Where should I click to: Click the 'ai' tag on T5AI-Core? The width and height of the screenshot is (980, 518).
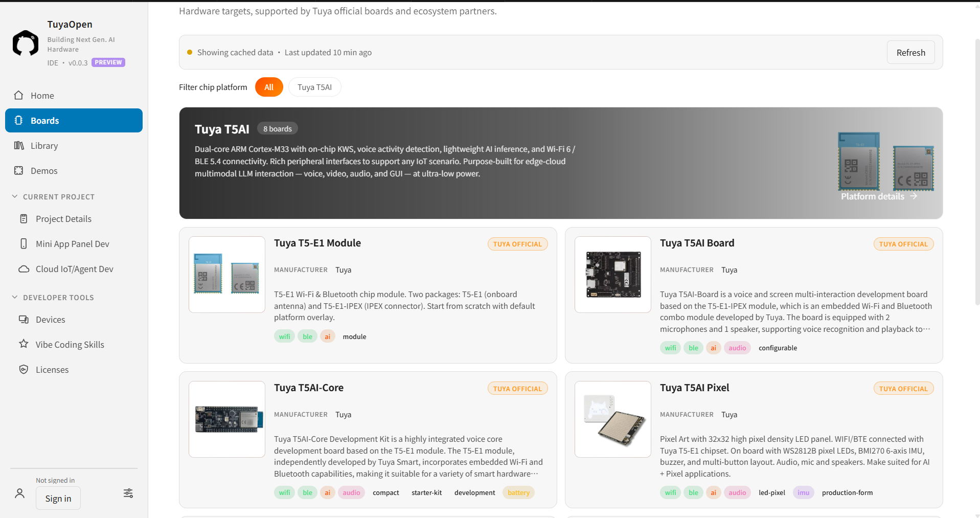(327, 492)
